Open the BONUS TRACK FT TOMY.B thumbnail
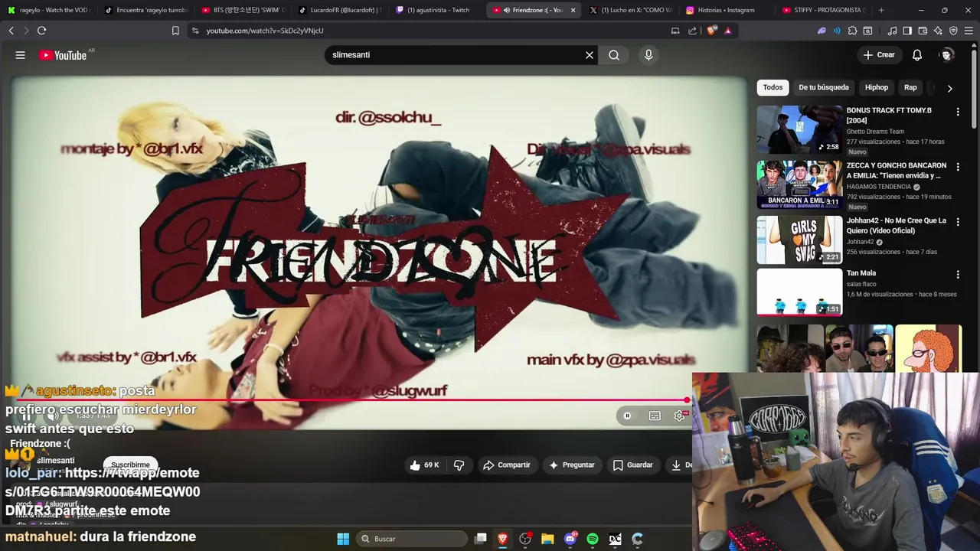The width and height of the screenshot is (980, 551). [799, 129]
